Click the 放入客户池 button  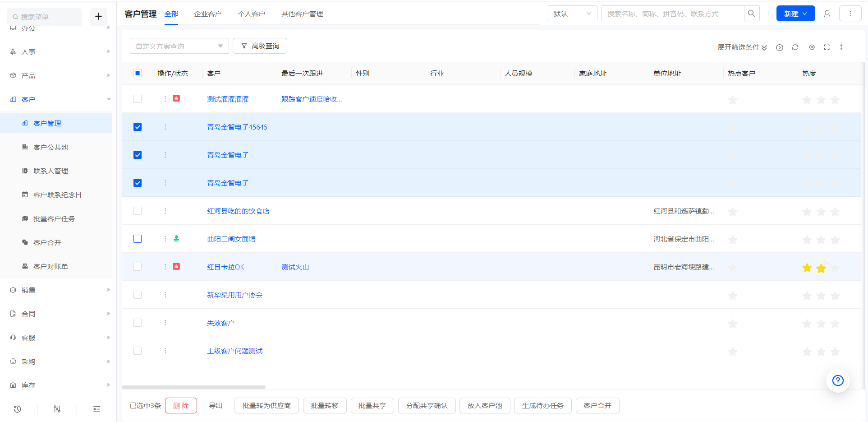click(x=485, y=406)
